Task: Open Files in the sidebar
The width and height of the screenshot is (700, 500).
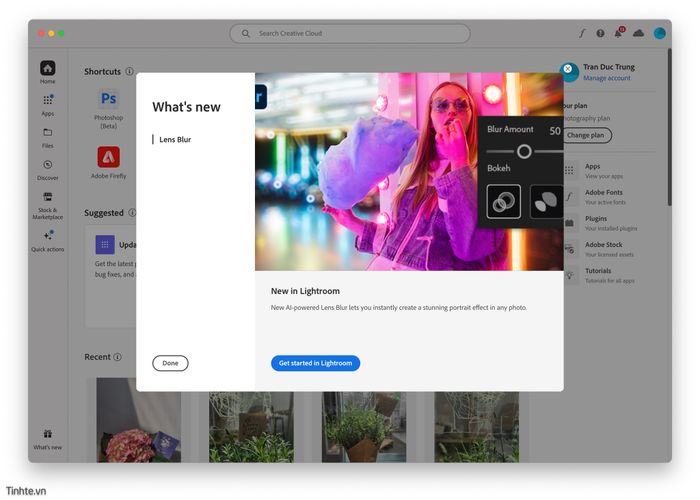Action: pos(48,138)
